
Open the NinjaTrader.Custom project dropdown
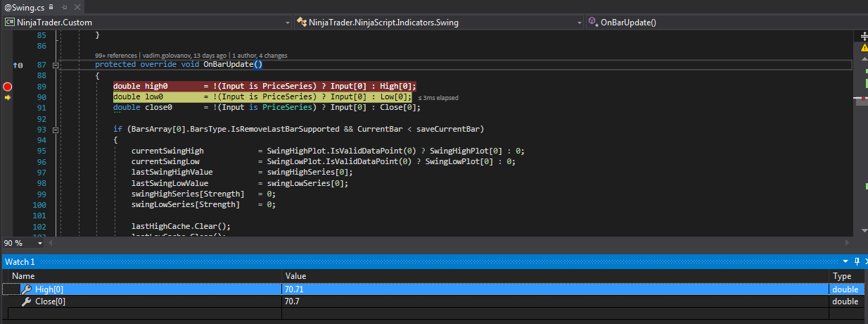pyautogui.click(x=287, y=23)
